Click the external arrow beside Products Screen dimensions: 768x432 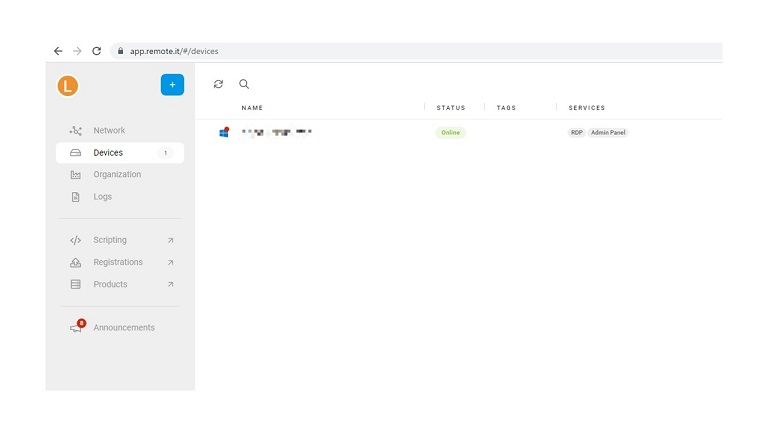(170, 284)
